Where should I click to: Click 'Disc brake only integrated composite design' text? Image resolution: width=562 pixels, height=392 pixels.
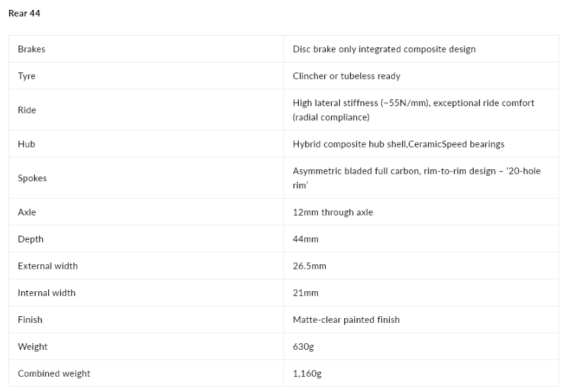click(x=384, y=49)
